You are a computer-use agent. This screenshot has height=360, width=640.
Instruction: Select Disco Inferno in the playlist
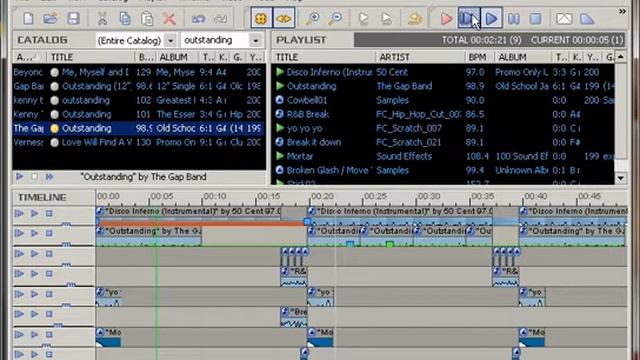point(443,72)
